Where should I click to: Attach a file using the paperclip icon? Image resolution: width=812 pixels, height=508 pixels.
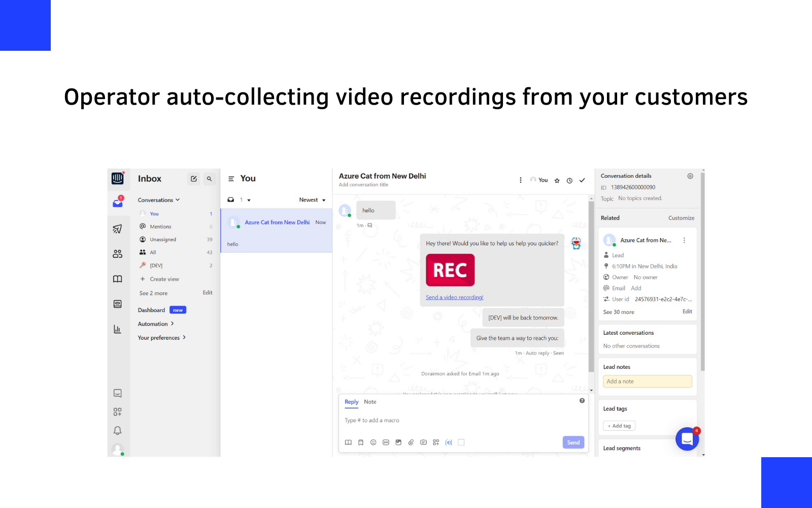[x=411, y=442]
